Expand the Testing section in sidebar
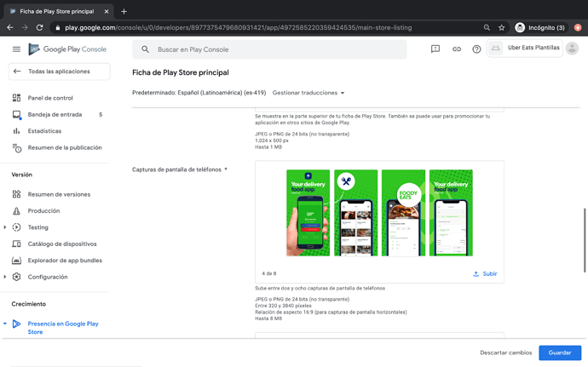The image size is (588, 367). pyautogui.click(x=5, y=227)
